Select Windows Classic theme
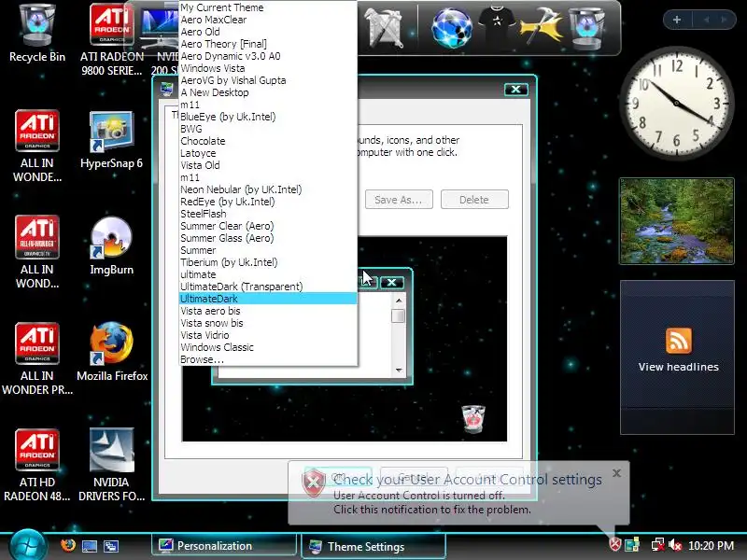 click(268, 347)
